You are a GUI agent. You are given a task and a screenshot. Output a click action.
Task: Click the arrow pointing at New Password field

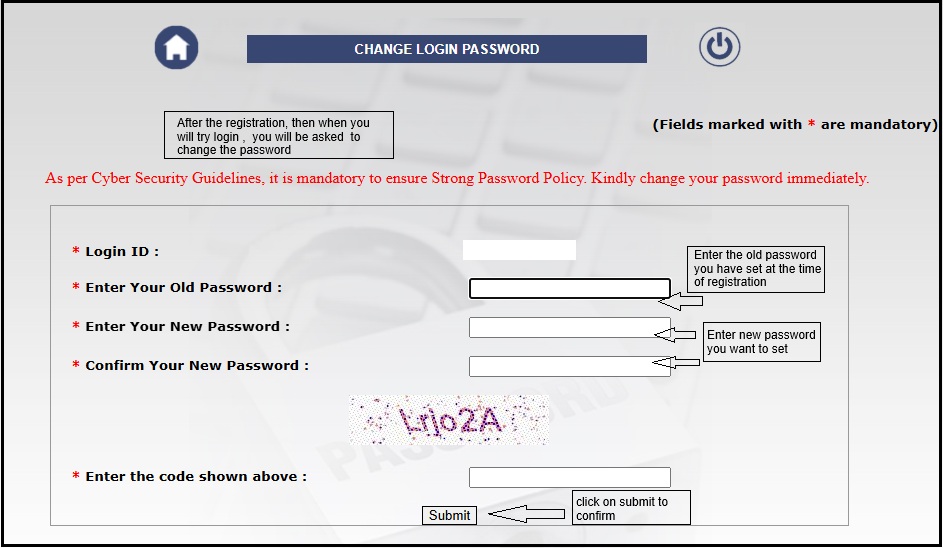coord(686,335)
